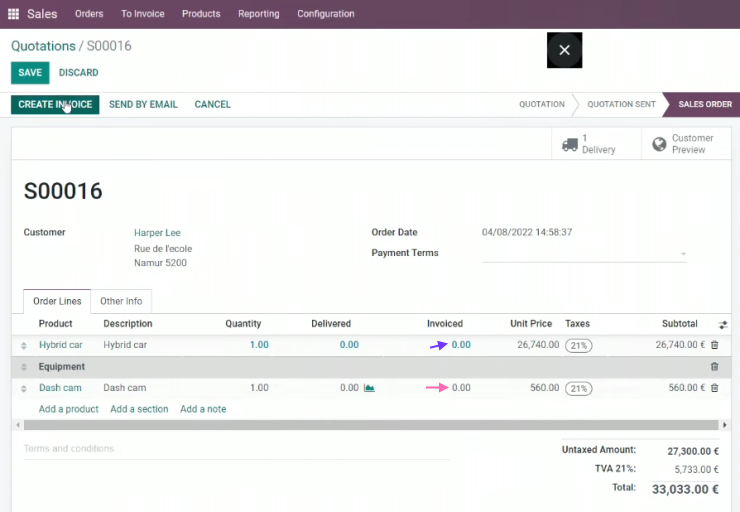The width and height of the screenshot is (740, 512).
Task: Click the Save button
Action: 30,73
